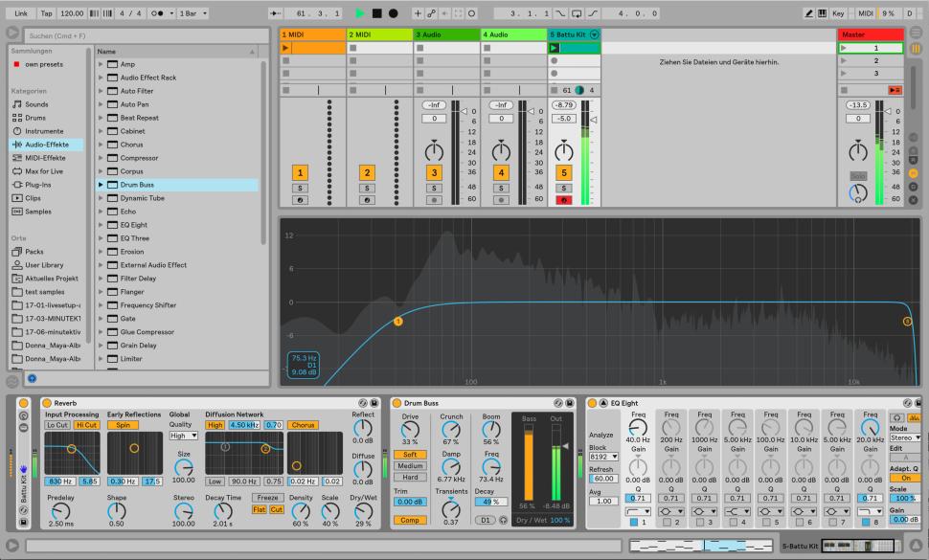Click the hot-swap icon on the EQ Eight device
The width and height of the screenshot is (929, 560).
(908, 403)
